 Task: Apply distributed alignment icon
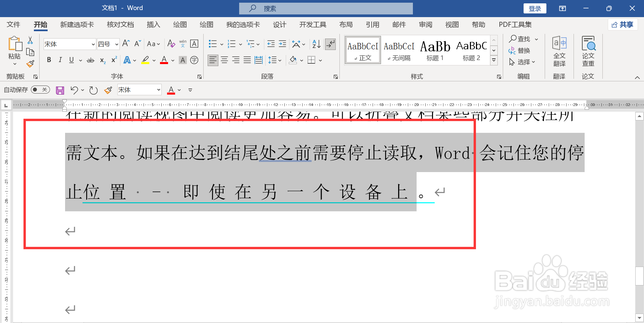[x=259, y=60]
